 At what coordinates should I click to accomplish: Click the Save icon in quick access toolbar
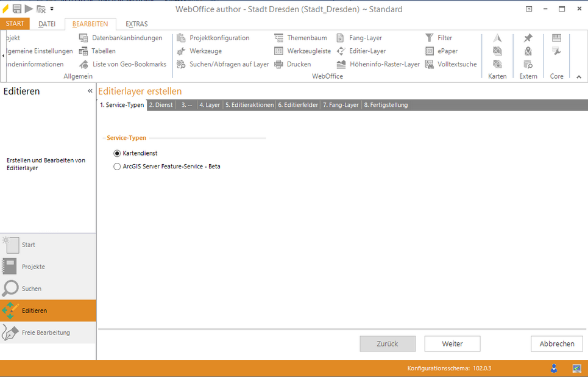[x=17, y=9]
